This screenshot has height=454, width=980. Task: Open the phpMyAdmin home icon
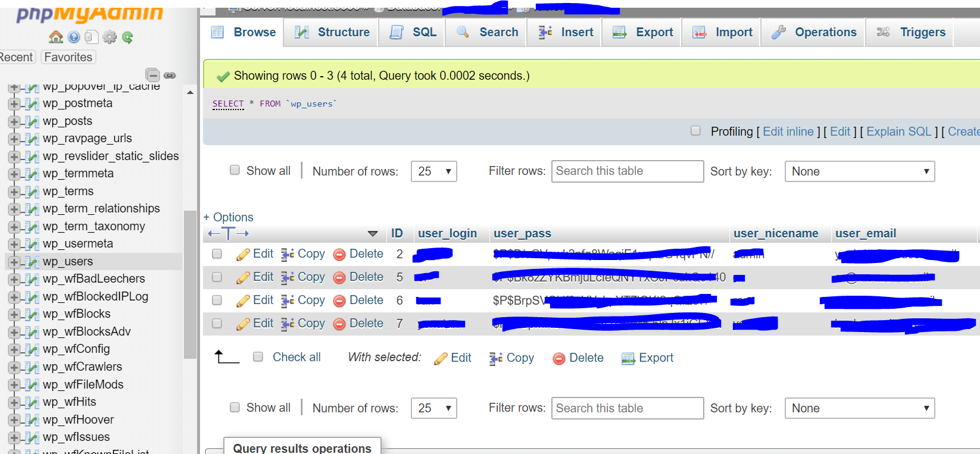56,37
